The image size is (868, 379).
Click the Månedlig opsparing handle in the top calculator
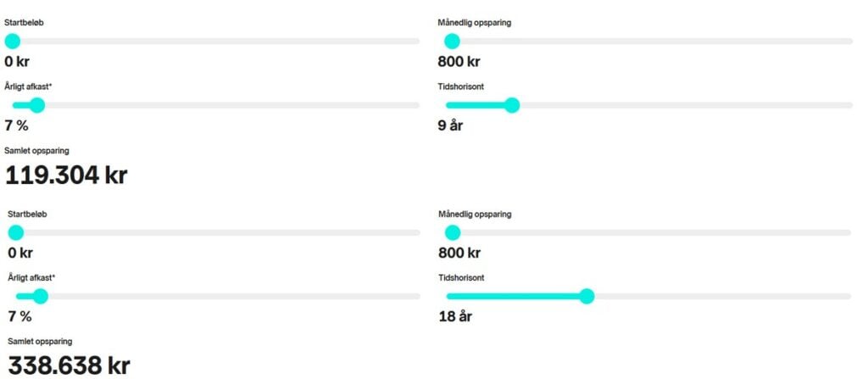(x=452, y=41)
